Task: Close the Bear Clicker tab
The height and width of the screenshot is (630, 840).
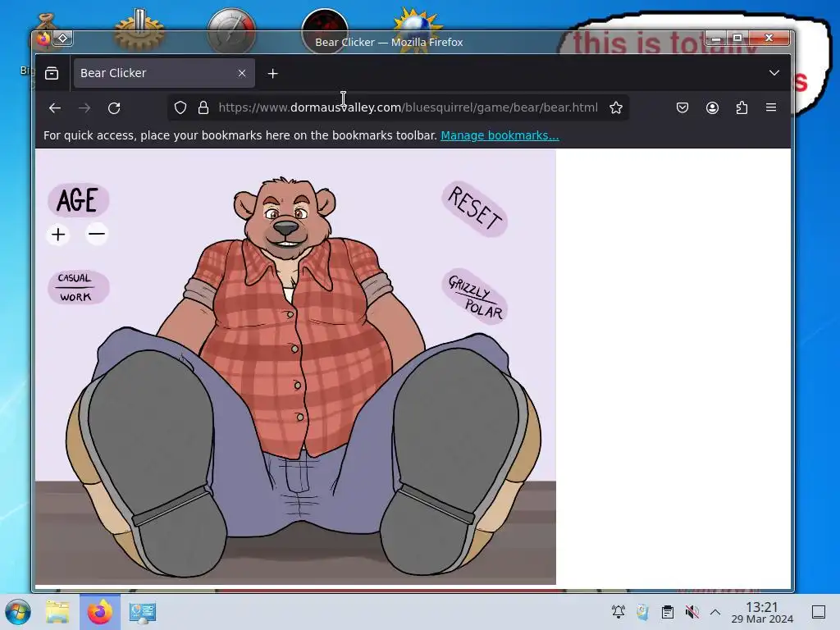Action: coord(242,73)
